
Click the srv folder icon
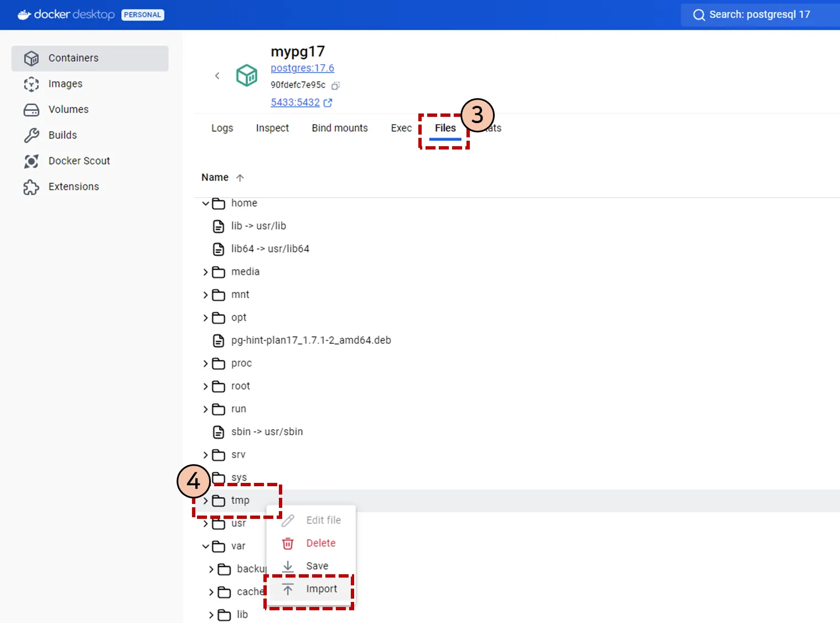[x=219, y=455]
